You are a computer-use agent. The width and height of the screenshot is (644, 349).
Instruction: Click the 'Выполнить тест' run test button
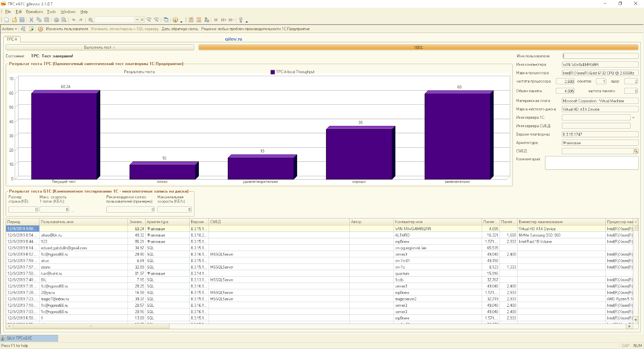(100, 47)
